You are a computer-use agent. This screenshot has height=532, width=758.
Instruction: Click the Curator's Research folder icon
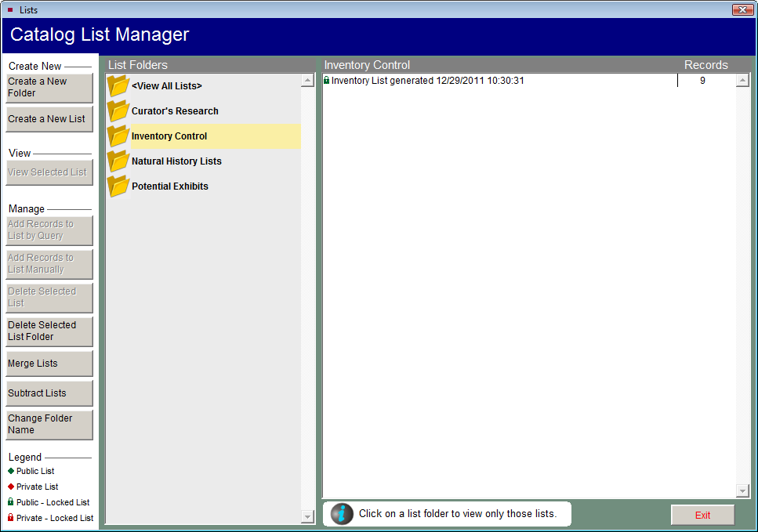click(118, 111)
